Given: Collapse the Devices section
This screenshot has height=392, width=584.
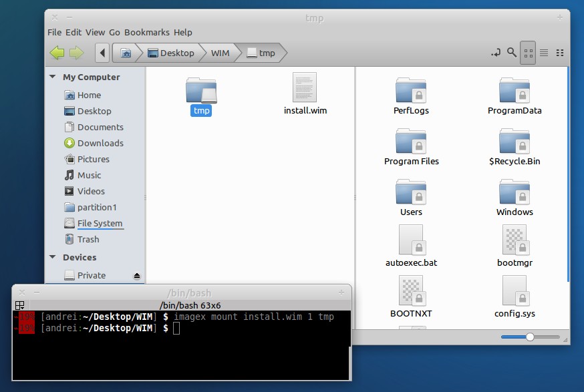Looking at the screenshot, I should 53,257.
